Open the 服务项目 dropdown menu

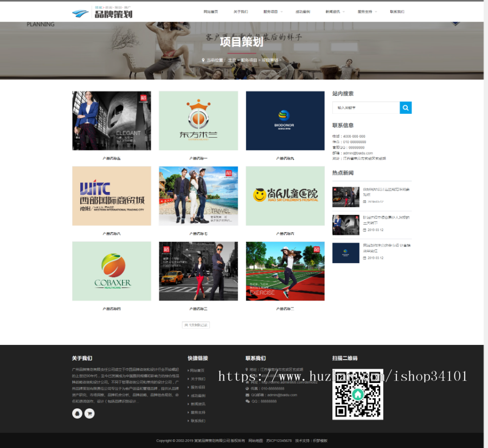[271, 11]
